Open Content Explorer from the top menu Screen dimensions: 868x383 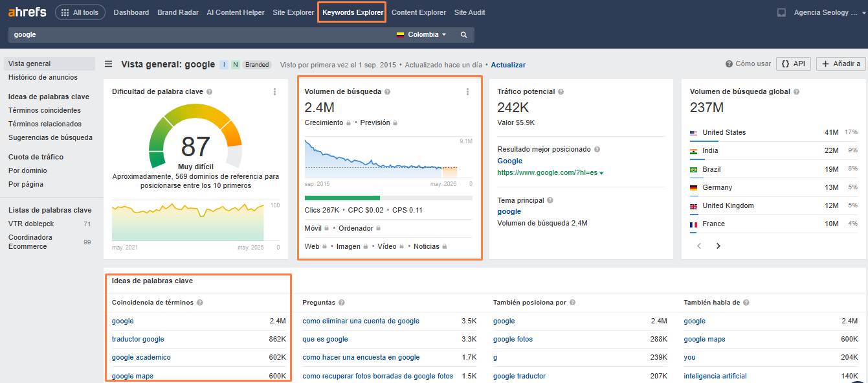[x=419, y=12]
